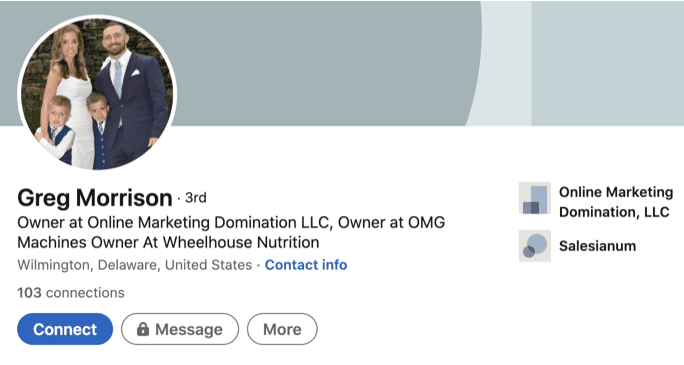Click the Salesianum school logo icon

pyautogui.click(x=535, y=246)
